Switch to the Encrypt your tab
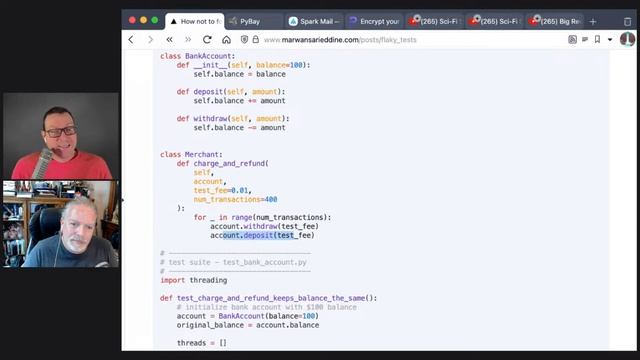This screenshot has height=360, width=640. (374, 21)
